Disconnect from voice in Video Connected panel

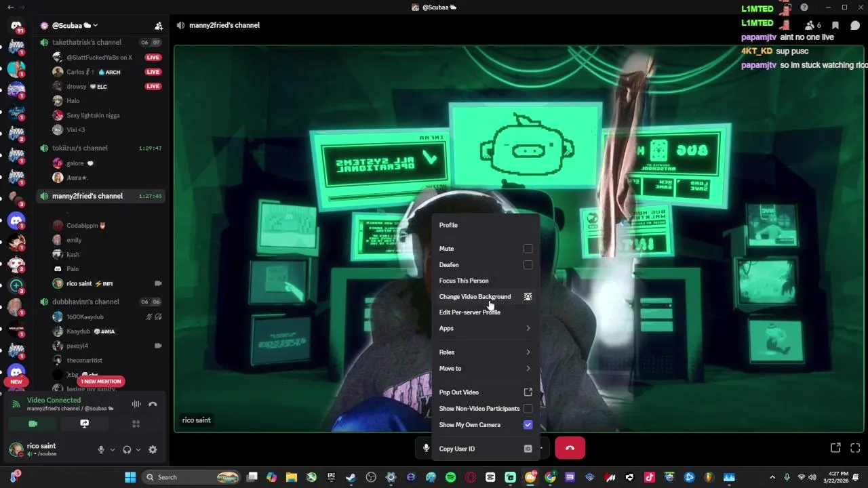click(x=153, y=404)
